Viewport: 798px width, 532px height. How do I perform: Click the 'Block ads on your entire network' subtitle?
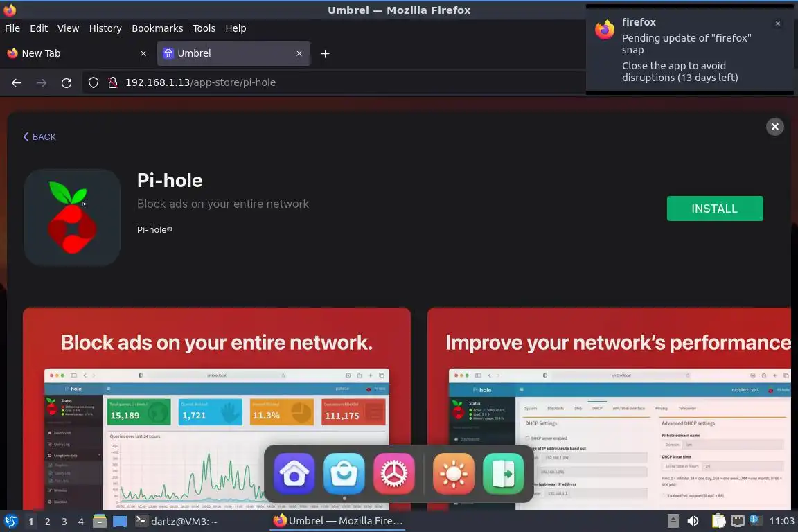tap(223, 204)
